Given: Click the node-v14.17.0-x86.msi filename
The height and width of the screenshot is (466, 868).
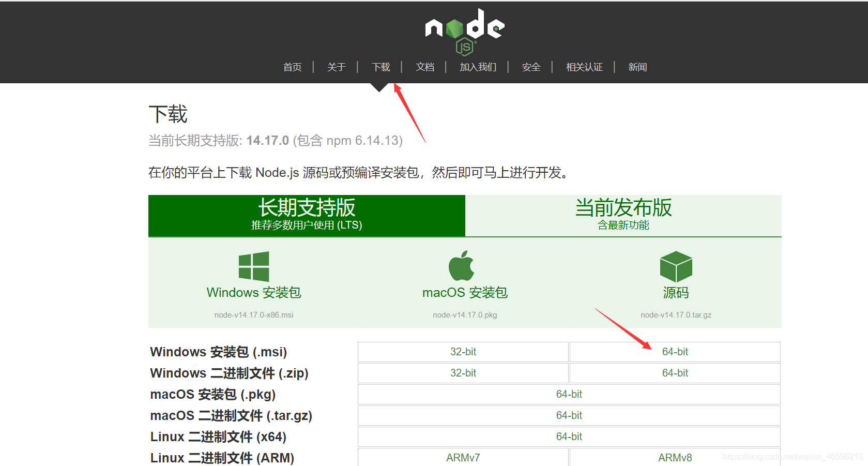Looking at the screenshot, I should pos(254,315).
